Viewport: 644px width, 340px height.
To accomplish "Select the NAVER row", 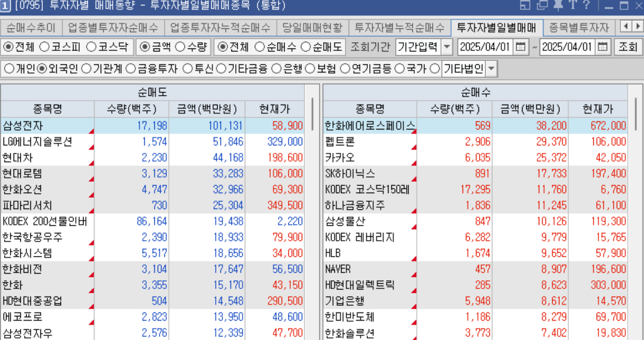I will [x=476, y=269].
